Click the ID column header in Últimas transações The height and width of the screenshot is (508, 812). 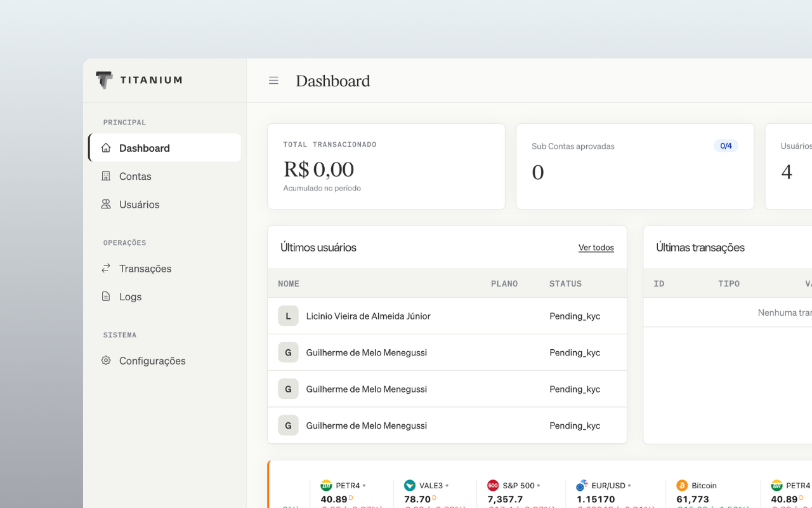coord(658,284)
